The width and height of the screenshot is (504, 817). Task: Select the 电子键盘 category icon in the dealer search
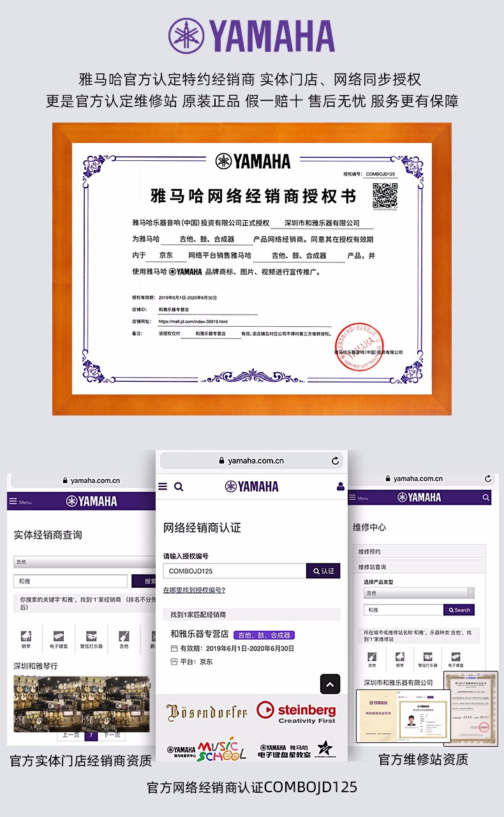click(59, 639)
